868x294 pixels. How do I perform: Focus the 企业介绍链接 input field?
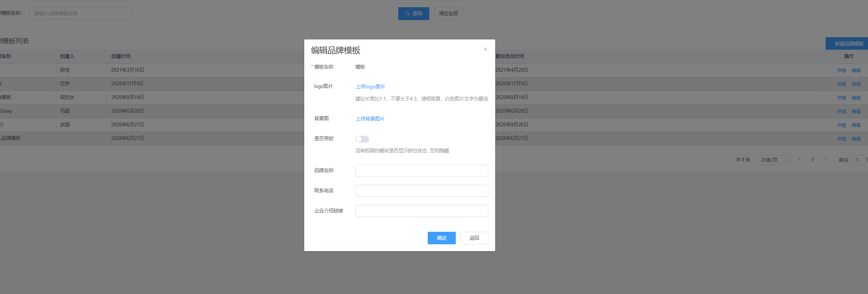421,211
